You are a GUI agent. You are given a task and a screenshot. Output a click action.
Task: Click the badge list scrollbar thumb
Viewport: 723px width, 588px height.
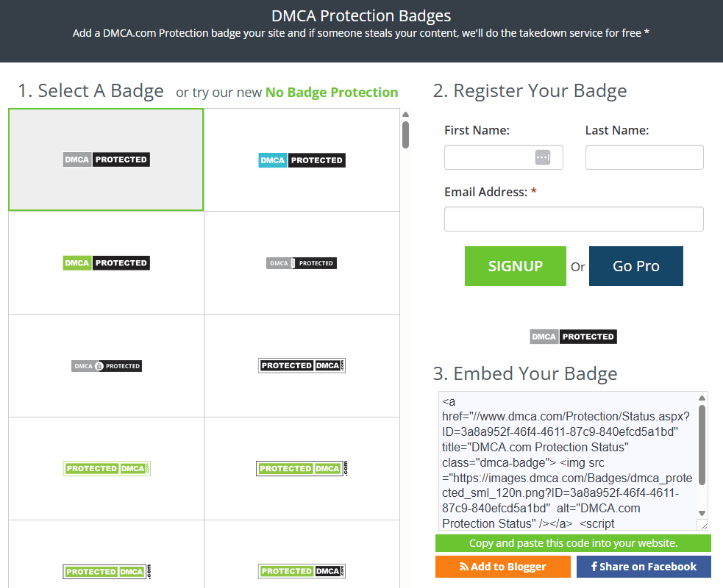click(x=405, y=135)
